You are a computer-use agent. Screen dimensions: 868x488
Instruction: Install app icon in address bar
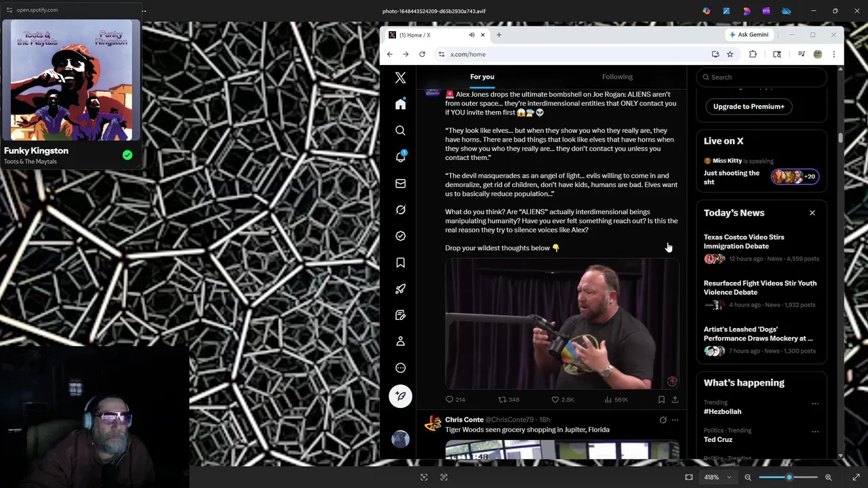point(715,54)
